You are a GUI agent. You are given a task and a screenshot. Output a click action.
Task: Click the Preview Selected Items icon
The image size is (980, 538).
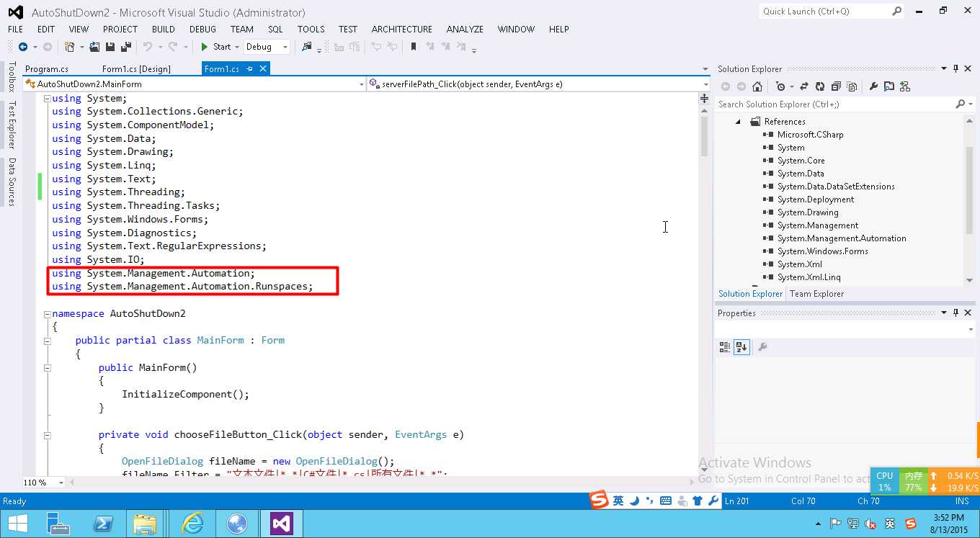pyautogui.click(x=889, y=86)
